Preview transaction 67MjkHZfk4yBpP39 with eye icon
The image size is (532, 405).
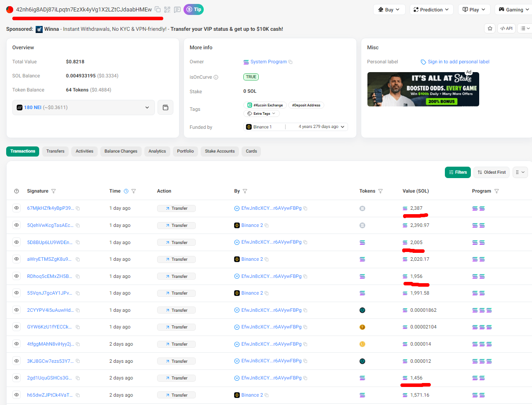pos(17,208)
